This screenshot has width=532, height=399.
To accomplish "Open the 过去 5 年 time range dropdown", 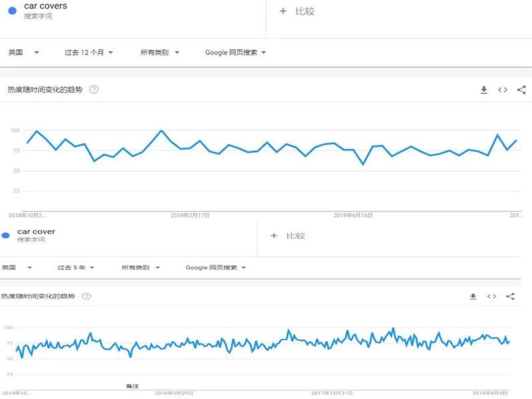I will (x=75, y=267).
